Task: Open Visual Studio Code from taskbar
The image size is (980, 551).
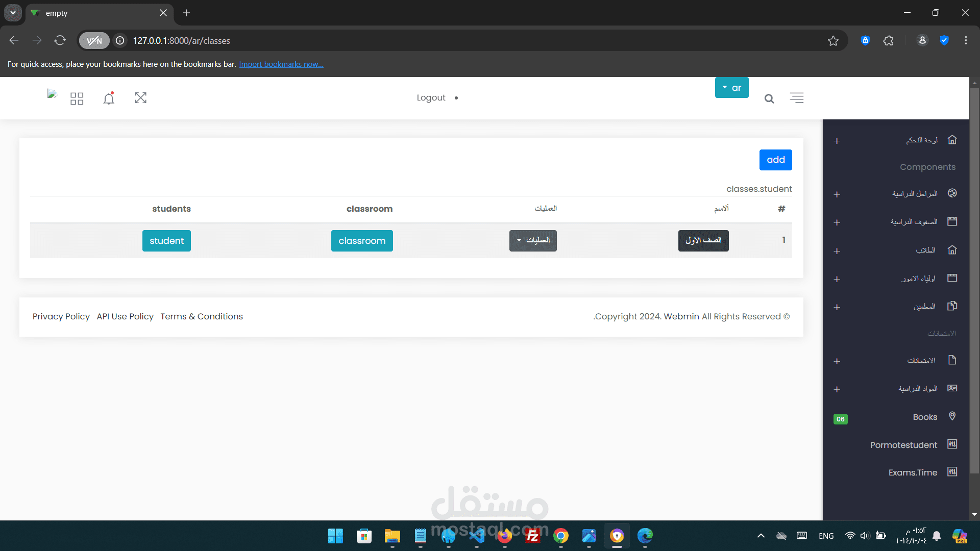Action: coord(476,536)
